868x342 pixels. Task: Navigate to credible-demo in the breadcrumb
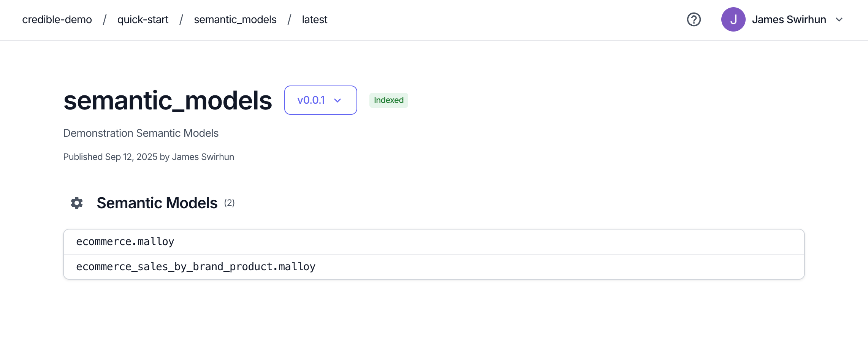click(x=57, y=19)
